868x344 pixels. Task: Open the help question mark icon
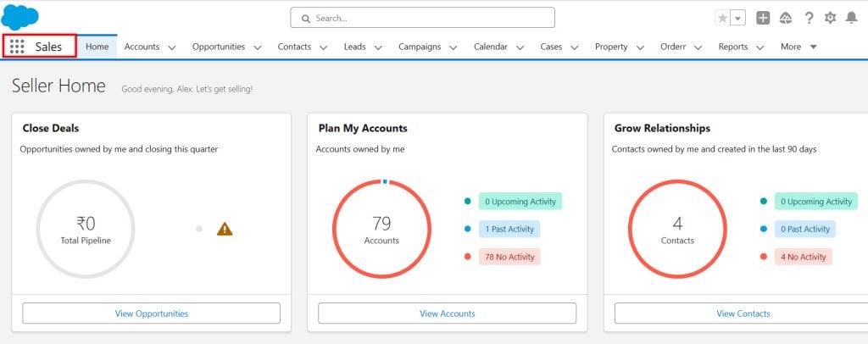point(809,19)
